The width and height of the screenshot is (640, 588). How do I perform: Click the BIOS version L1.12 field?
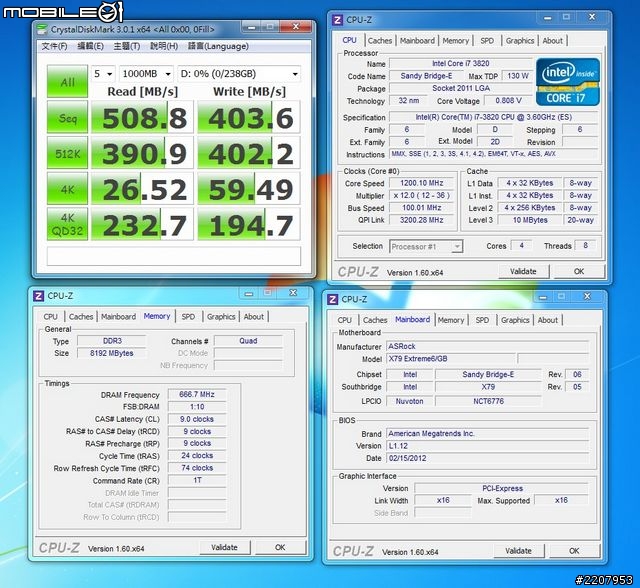click(487, 446)
